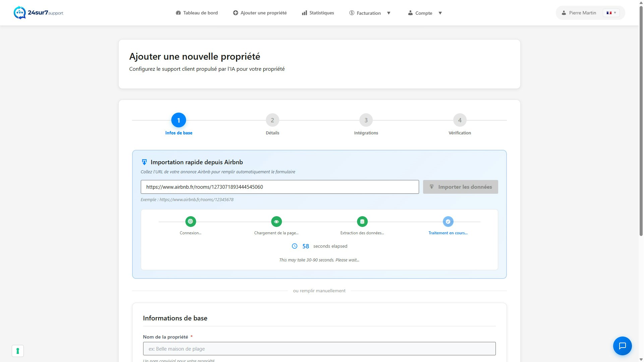Click the database Extraction des données icon
This screenshot has height=362, width=644.
(x=362, y=221)
